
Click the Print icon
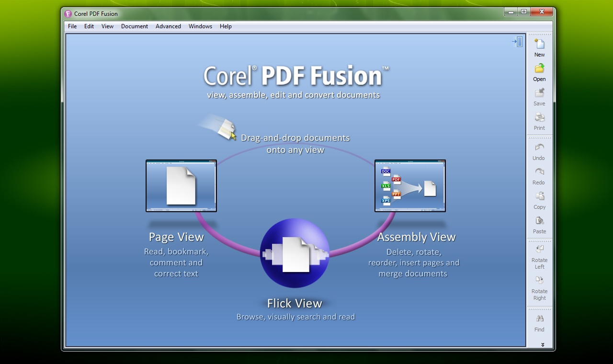tap(539, 118)
